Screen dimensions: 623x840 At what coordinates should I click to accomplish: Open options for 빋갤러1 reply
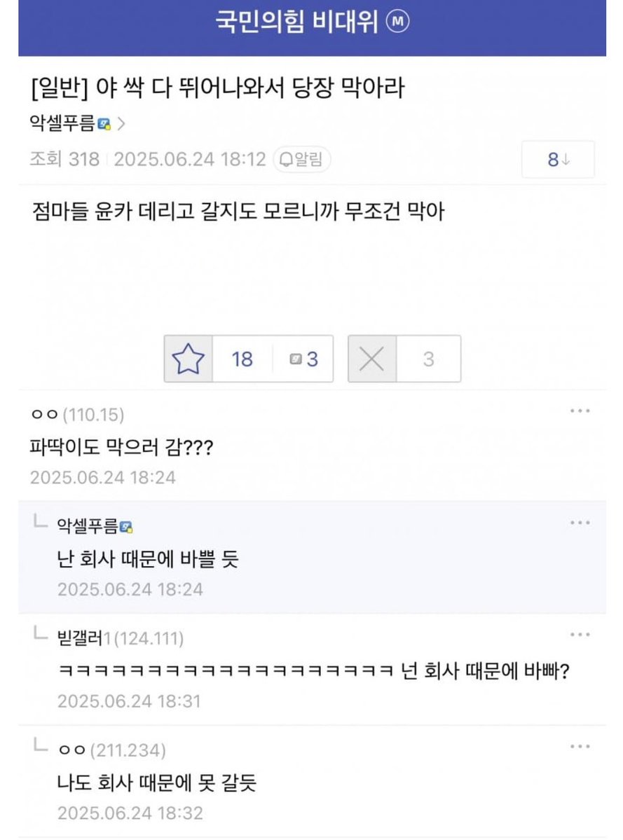point(580,635)
